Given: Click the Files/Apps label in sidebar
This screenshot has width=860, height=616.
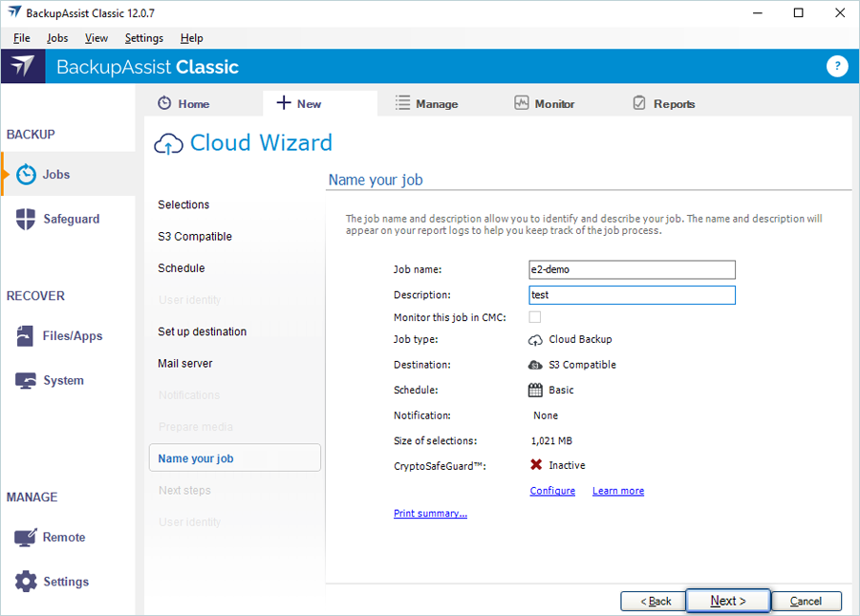Looking at the screenshot, I should (73, 336).
